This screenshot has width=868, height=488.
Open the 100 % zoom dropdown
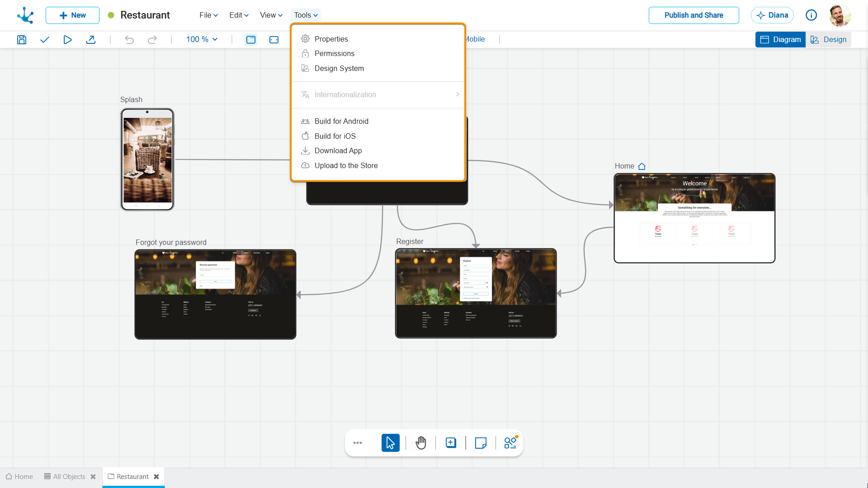point(202,40)
